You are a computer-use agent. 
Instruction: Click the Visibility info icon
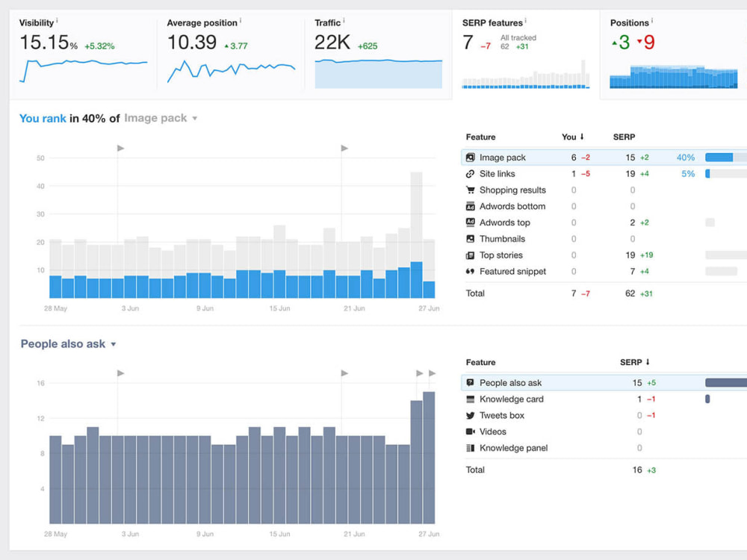pyautogui.click(x=58, y=20)
